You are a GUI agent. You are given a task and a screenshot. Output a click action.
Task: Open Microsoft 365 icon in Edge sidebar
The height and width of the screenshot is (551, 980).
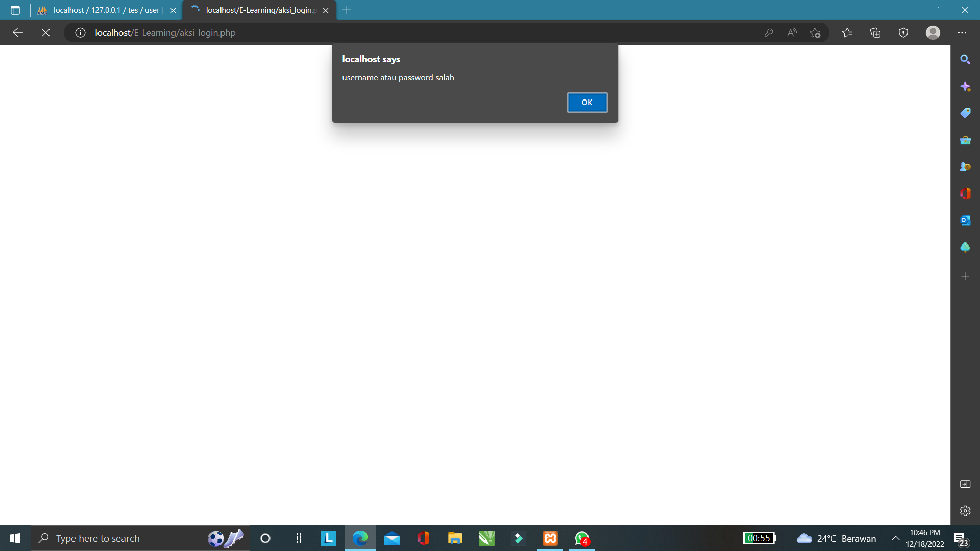click(x=965, y=194)
